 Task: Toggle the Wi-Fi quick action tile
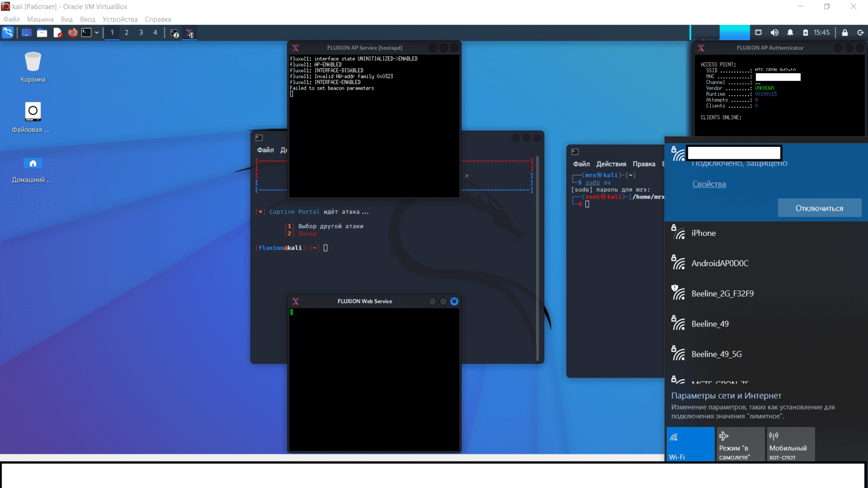coord(691,444)
